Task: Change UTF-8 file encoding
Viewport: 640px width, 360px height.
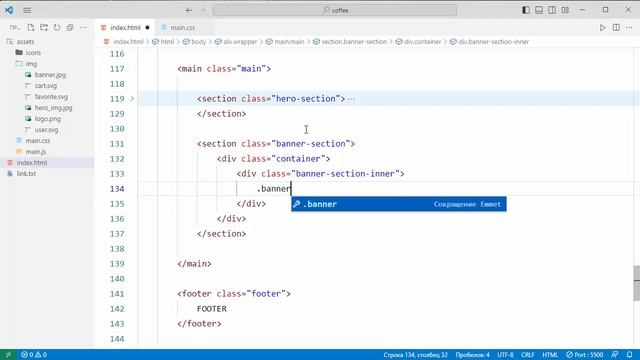Action: tap(505, 355)
